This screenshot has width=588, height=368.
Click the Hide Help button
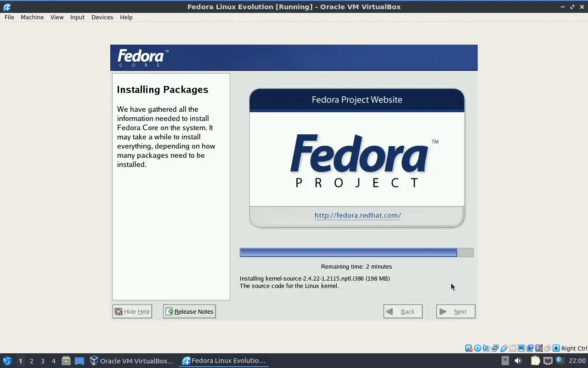(132, 311)
